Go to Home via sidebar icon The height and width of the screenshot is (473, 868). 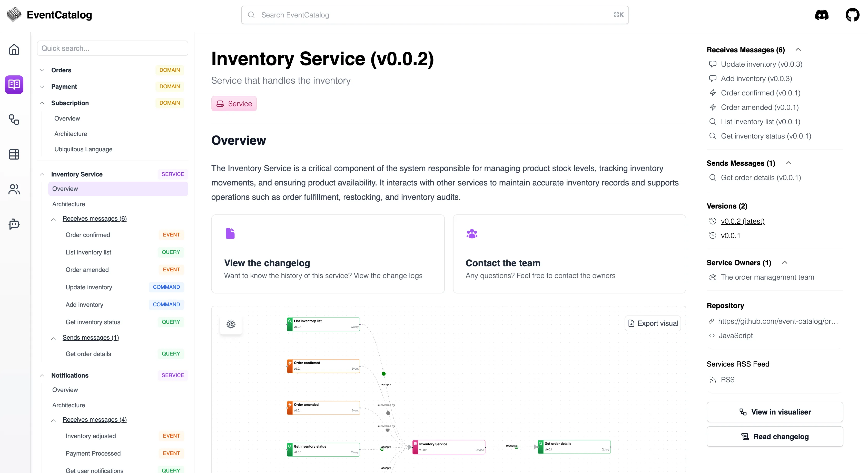pos(14,50)
